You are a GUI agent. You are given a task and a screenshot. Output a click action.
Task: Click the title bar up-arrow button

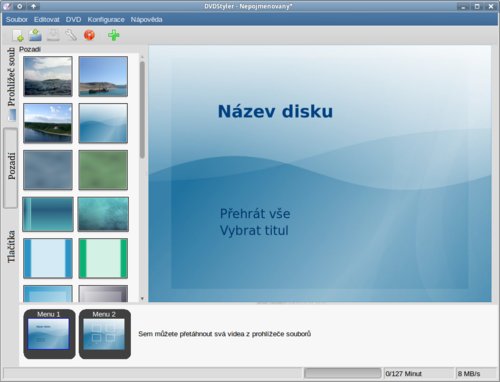coord(33,6)
